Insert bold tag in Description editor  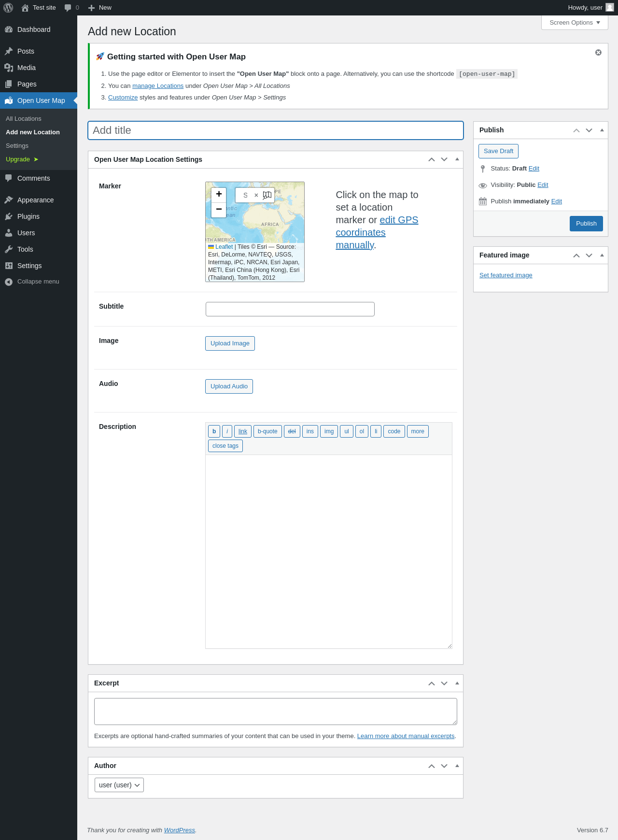click(214, 431)
